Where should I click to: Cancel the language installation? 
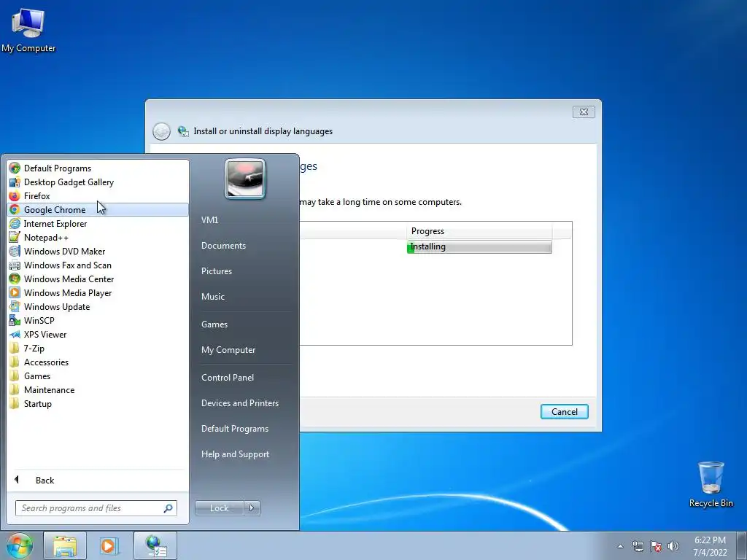564,412
